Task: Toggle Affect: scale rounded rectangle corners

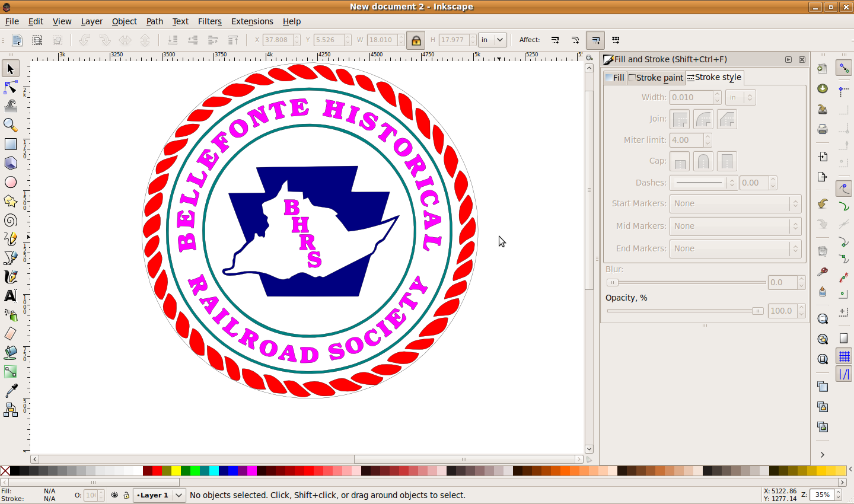Action: click(575, 40)
